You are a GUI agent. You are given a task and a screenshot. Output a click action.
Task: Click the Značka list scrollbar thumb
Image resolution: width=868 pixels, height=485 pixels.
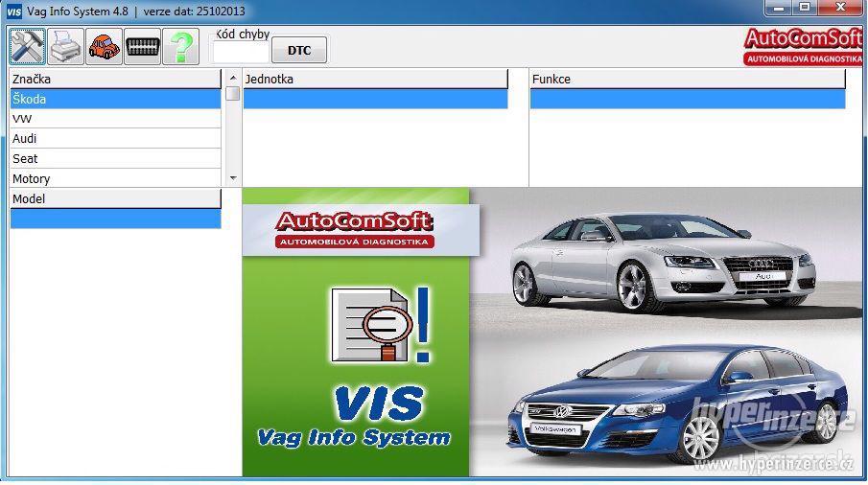[233, 94]
